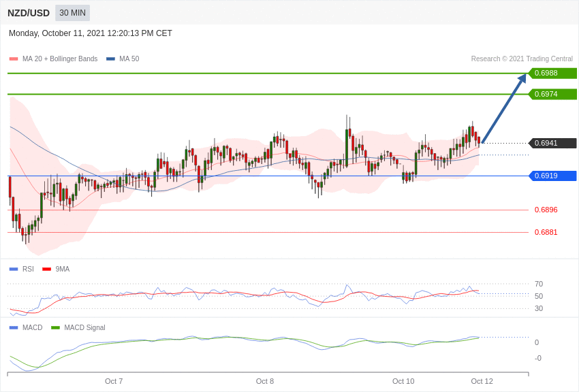Click the MACD blue legend swatch
Viewport: 579px width, 392px height.
coord(14,327)
